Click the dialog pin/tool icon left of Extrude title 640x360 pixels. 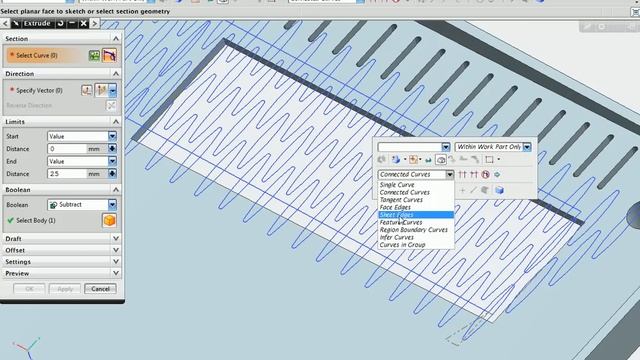[x=16, y=23]
